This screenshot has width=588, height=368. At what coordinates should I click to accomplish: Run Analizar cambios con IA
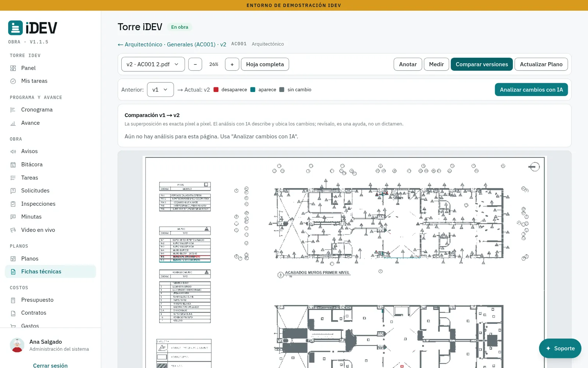click(531, 89)
